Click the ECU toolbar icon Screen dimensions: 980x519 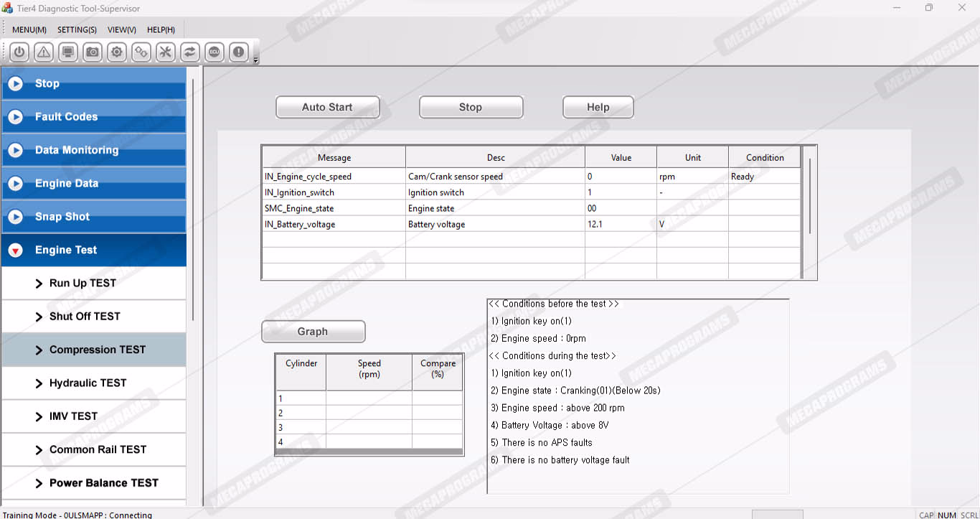[x=215, y=52]
